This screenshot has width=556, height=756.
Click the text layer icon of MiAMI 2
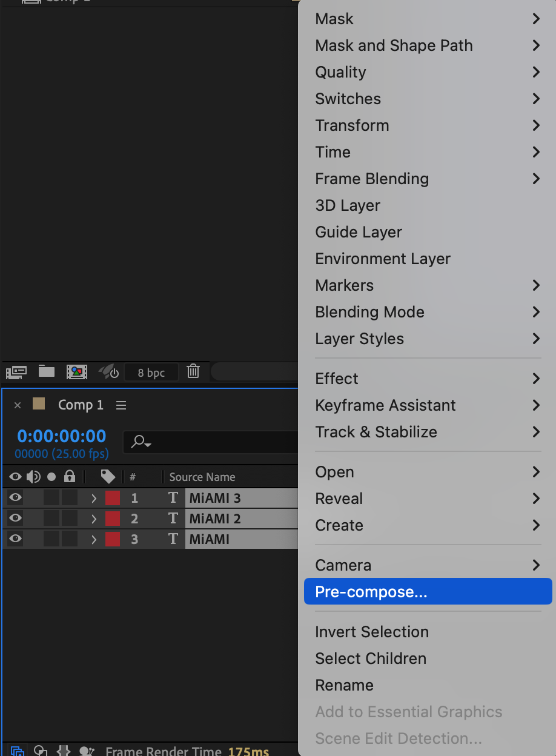[173, 519]
